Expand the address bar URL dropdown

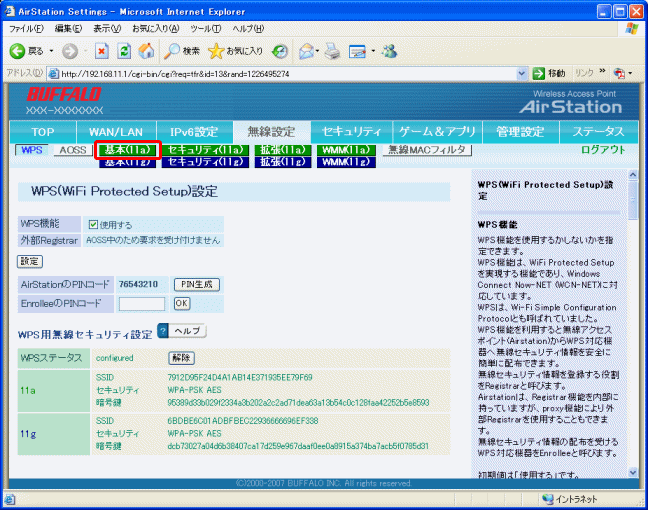pyautogui.click(x=522, y=74)
